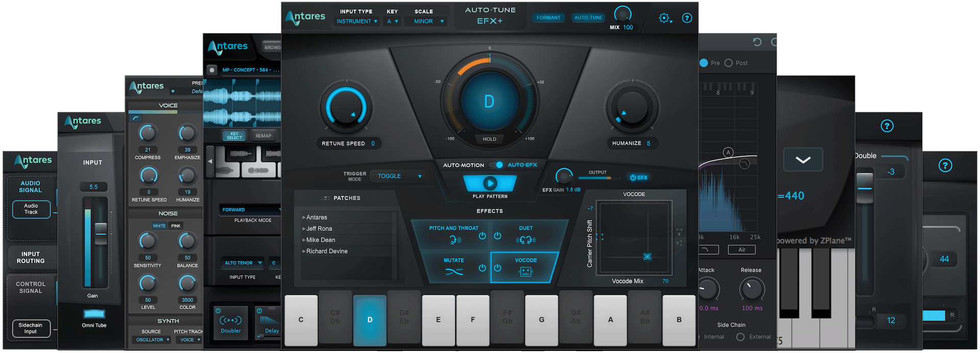Expand the Richard Devine patch folder
Viewport: 980px width, 353px height.
click(x=326, y=251)
